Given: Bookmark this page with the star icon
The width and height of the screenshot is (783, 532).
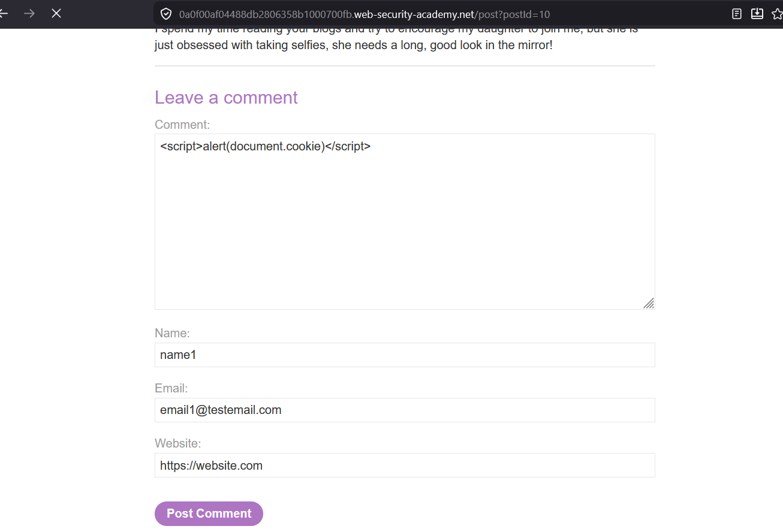Looking at the screenshot, I should 777,14.
